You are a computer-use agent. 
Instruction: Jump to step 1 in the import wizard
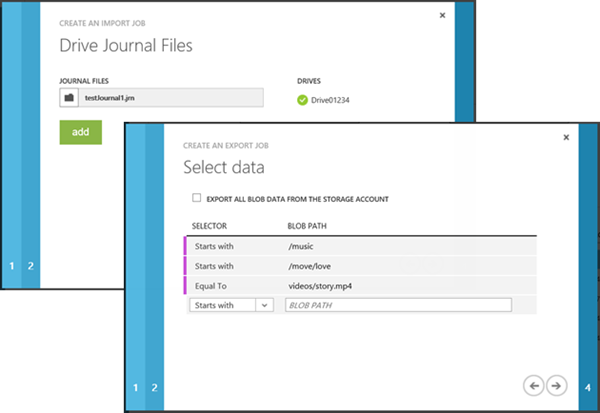click(x=12, y=266)
